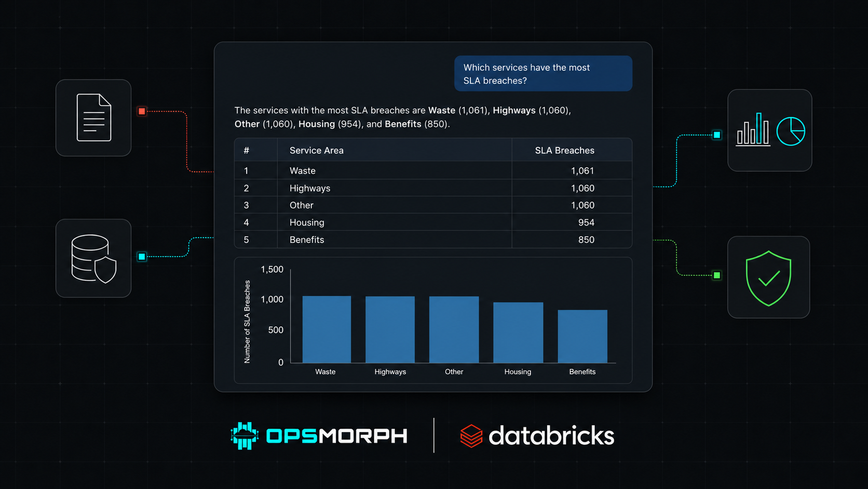The image size is (868, 489).
Task: Click the 'Number of SLA Breaches' axis title
Action: point(247,322)
